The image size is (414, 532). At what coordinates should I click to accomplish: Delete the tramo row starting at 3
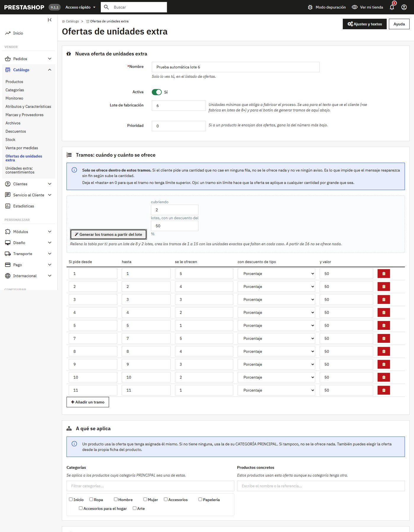click(384, 300)
